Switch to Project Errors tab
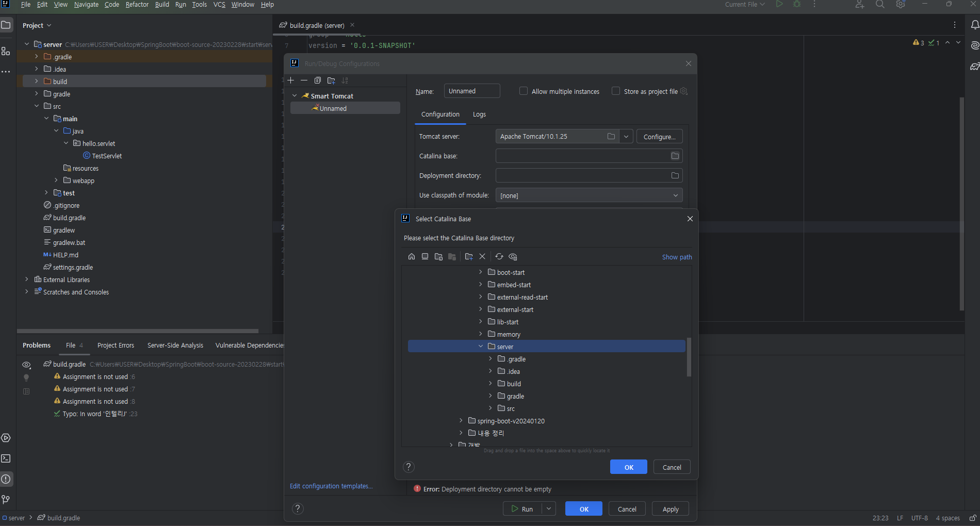 (116, 346)
